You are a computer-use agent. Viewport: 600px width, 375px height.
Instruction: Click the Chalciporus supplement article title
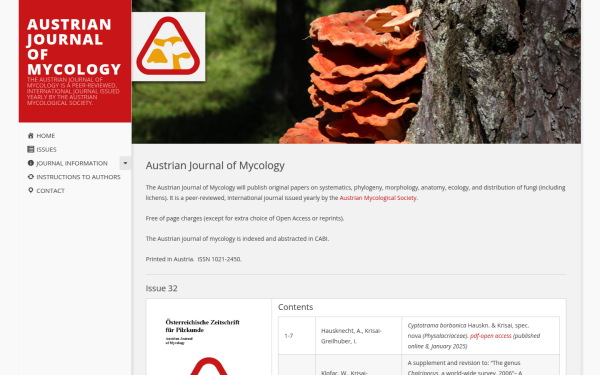coord(465,368)
